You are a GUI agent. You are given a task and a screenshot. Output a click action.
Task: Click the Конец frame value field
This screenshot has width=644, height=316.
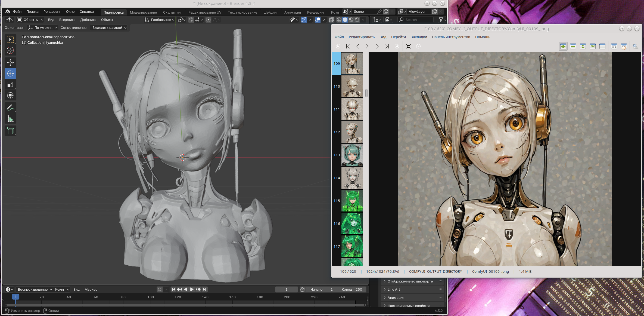tap(352, 289)
